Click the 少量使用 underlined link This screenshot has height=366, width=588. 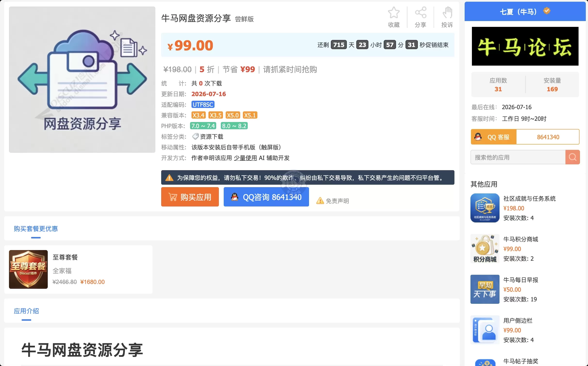[245, 158]
